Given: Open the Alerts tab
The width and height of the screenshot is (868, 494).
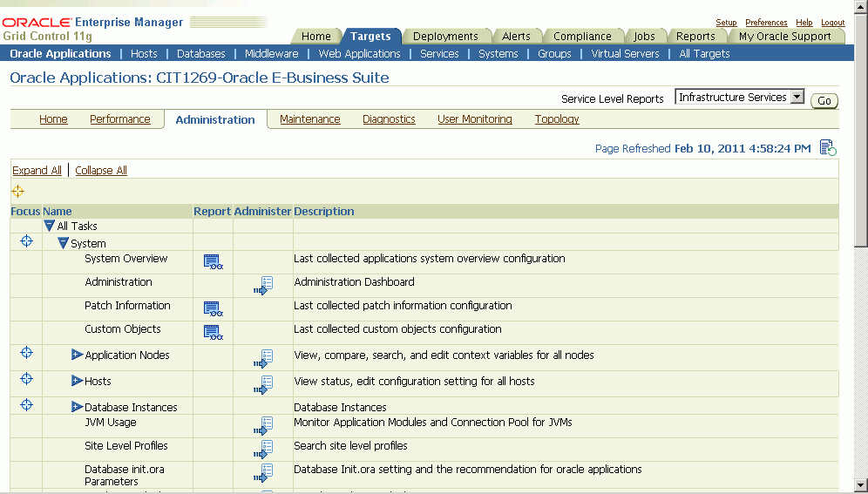Looking at the screenshot, I should [516, 36].
